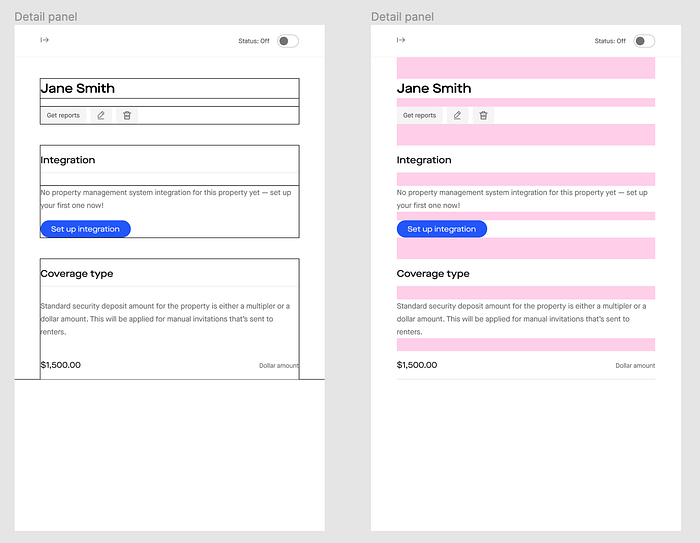
Task: Select Jane Smith heading in left panel
Action: point(78,88)
